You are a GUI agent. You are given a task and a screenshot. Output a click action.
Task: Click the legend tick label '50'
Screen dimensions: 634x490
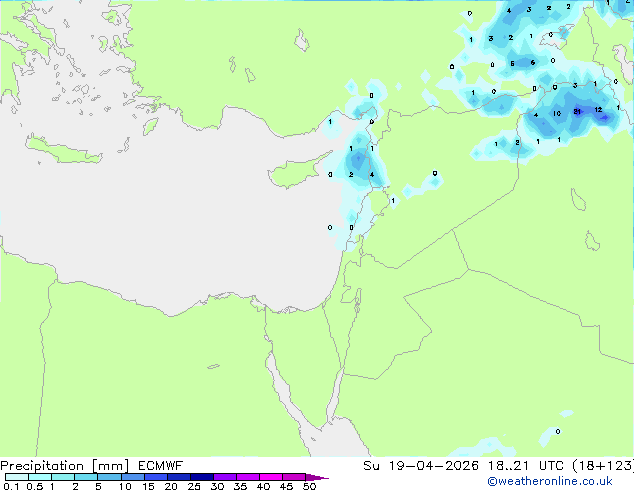[310, 486]
